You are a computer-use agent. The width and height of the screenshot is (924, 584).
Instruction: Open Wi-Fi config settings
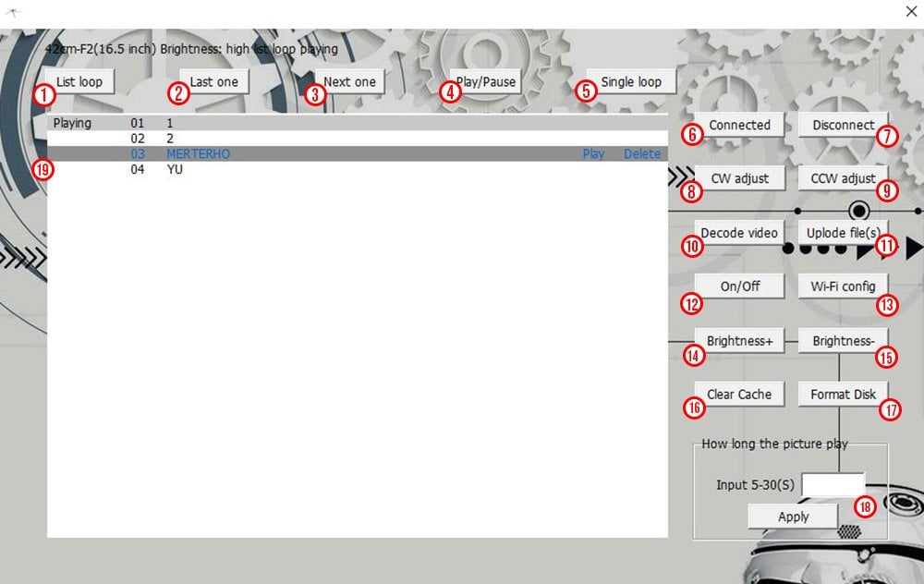click(x=843, y=286)
